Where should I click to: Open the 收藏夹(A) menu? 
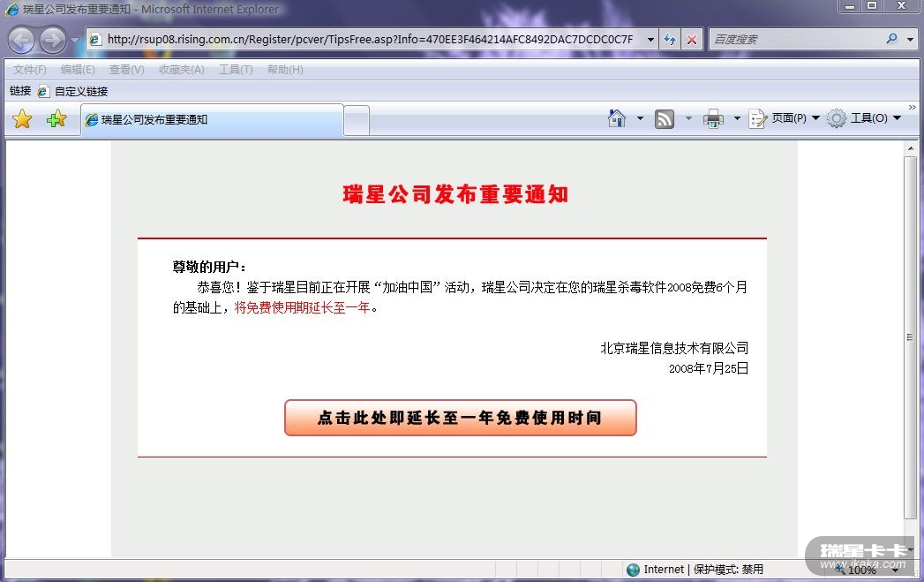point(182,70)
